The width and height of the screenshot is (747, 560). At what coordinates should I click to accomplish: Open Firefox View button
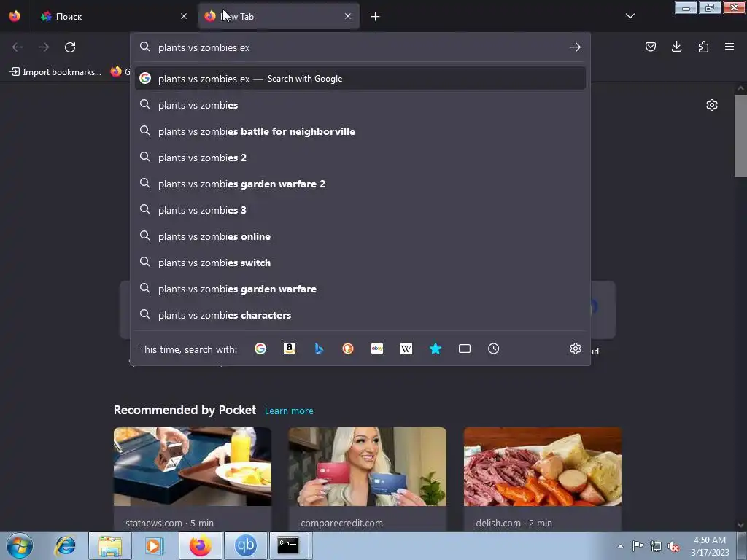click(15, 16)
